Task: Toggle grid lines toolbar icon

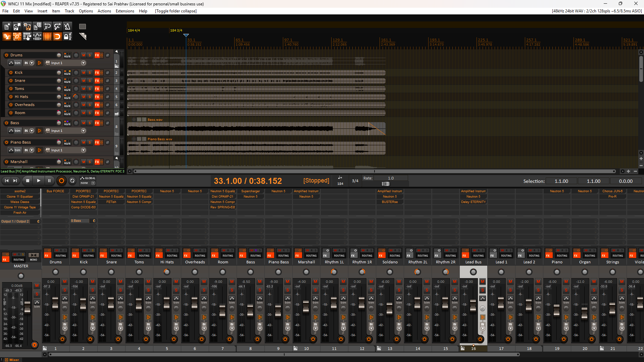Action: pyautogui.click(x=47, y=37)
